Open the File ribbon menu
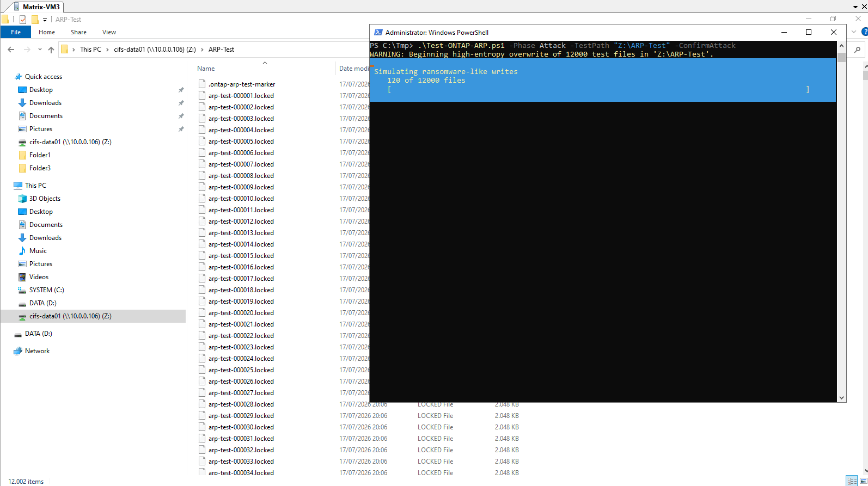Image resolution: width=868 pixels, height=486 pixels. pyautogui.click(x=16, y=32)
